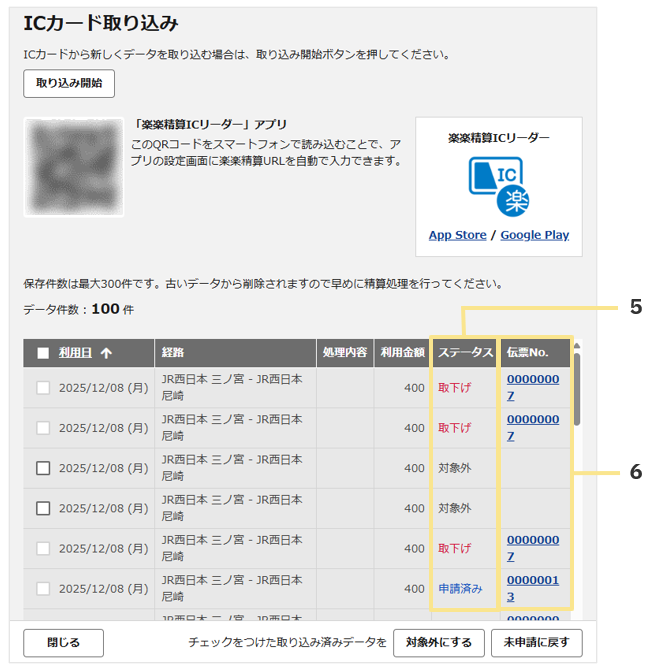This screenshot has height=668, width=658.
Task: Sort by the 利用日 column header link
Action: (75, 352)
